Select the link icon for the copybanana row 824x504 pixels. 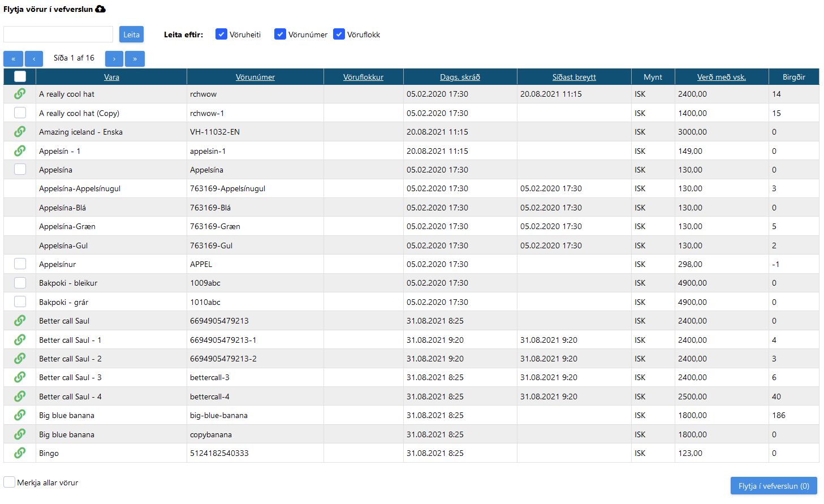coord(20,434)
